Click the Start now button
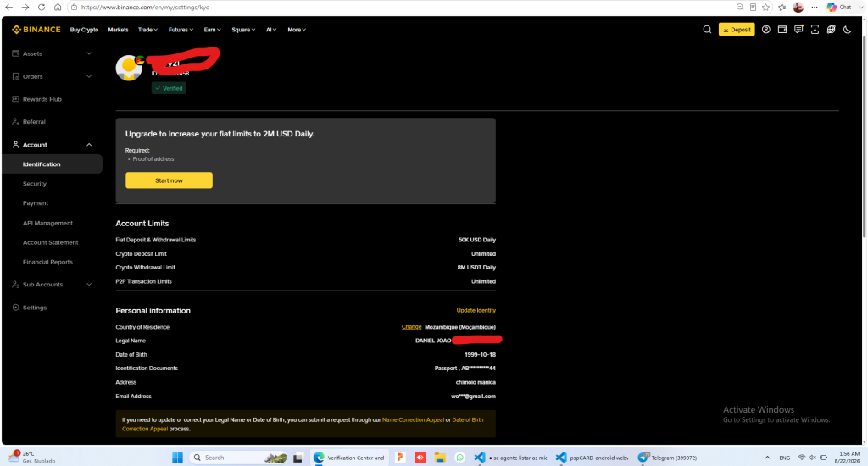This screenshot has width=868, height=466. 169,180
